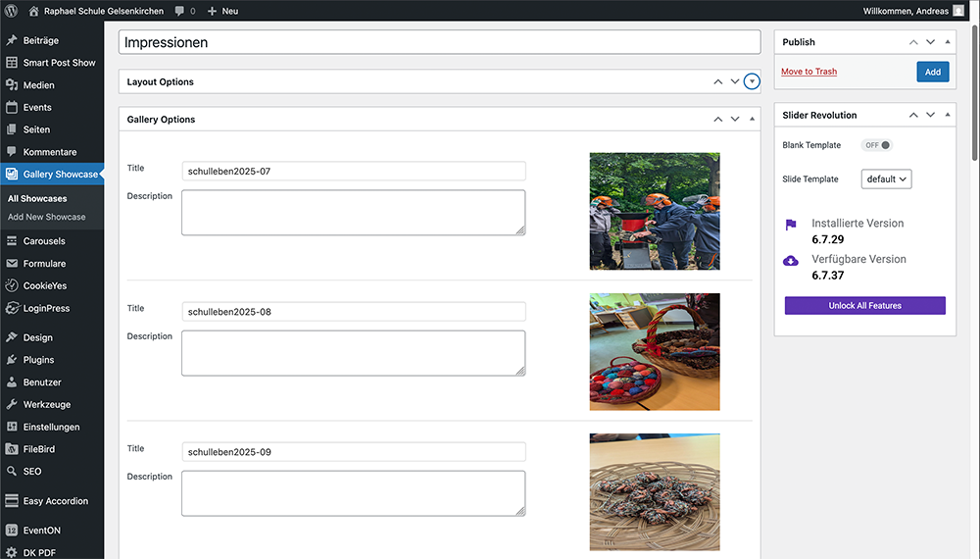
Task: Click the Add publish button
Action: (x=933, y=72)
